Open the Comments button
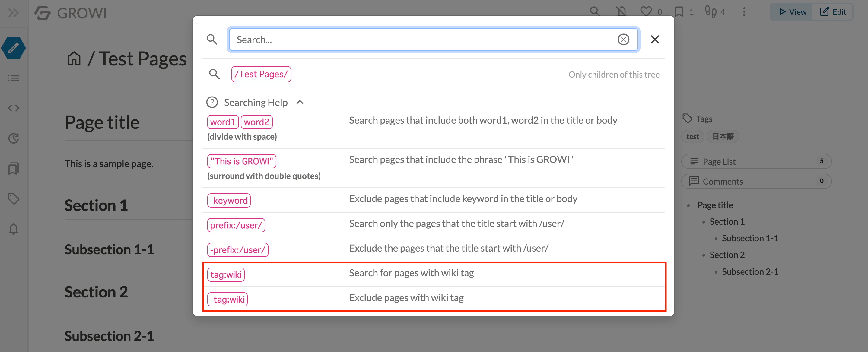This screenshot has height=352, width=868. point(756,181)
